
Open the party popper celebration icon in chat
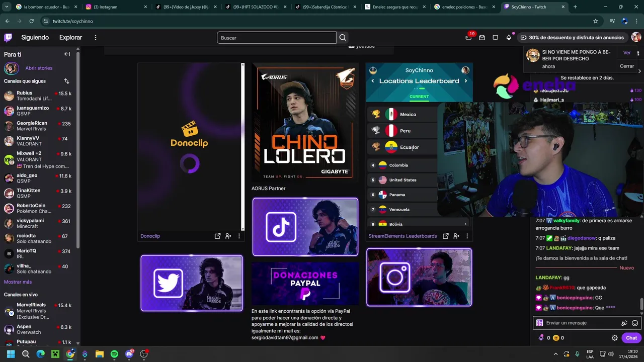point(624,323)
